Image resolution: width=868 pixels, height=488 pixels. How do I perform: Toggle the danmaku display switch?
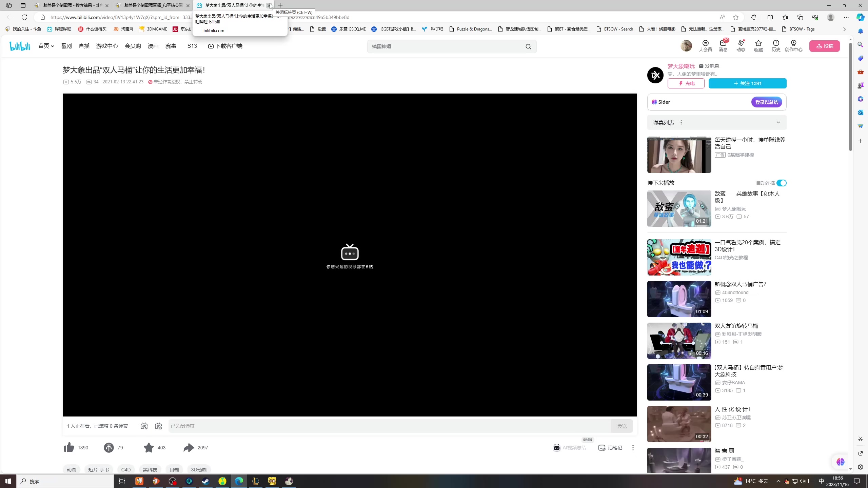(x=144, y=426)
